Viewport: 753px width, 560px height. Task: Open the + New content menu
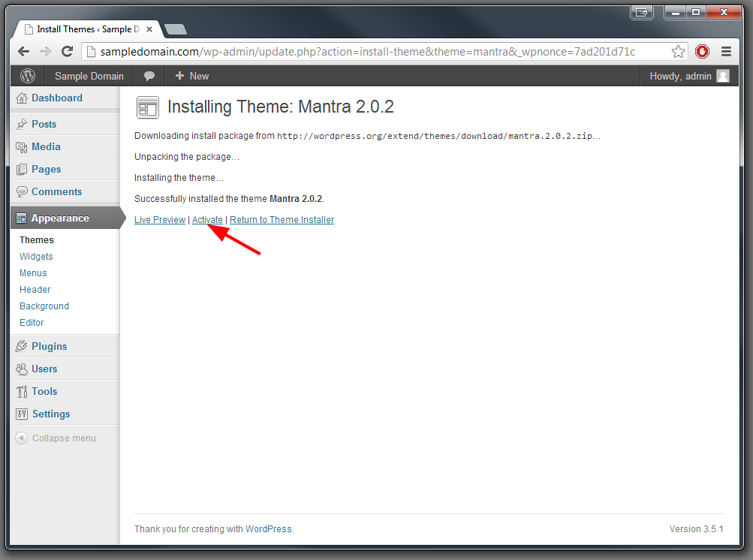[x=191, y=76]
